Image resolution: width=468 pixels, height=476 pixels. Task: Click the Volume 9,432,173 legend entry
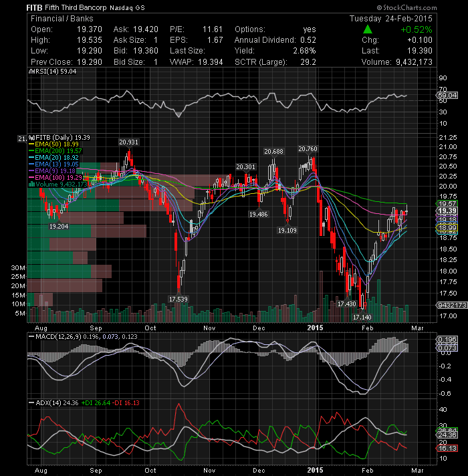(62, 185)
